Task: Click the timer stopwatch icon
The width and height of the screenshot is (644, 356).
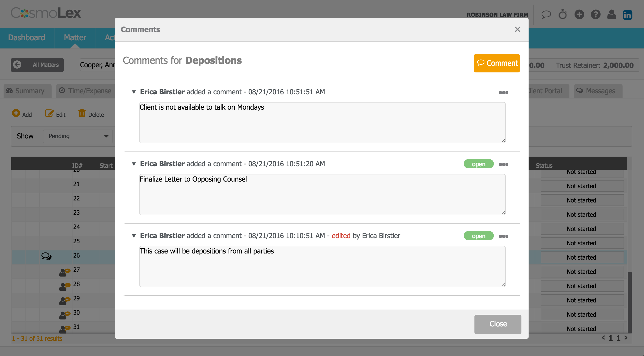Action: [563, 15]
